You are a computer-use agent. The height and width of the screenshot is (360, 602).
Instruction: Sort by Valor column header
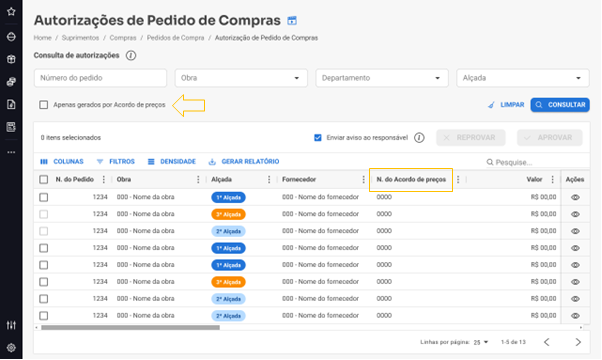click(534, 179)
